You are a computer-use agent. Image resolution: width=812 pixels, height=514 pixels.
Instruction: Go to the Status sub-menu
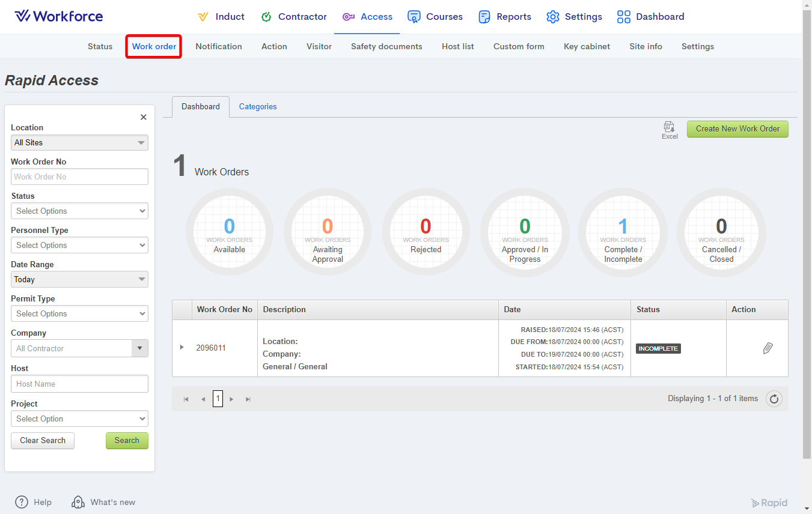100,46
